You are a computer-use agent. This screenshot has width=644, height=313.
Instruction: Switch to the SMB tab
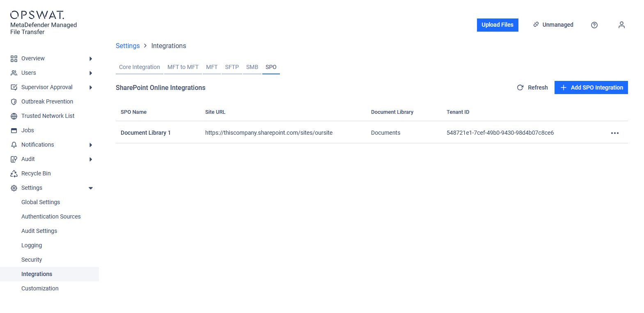click(x=252, y=67)
